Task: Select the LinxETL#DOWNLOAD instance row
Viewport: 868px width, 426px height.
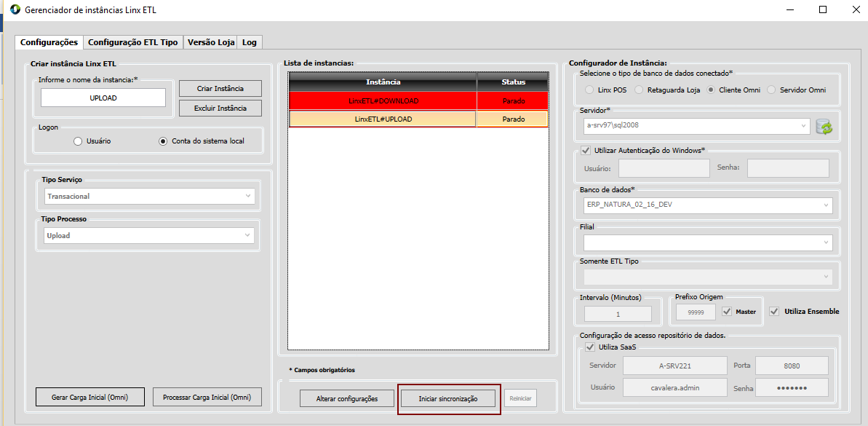Action: (418, 101)
